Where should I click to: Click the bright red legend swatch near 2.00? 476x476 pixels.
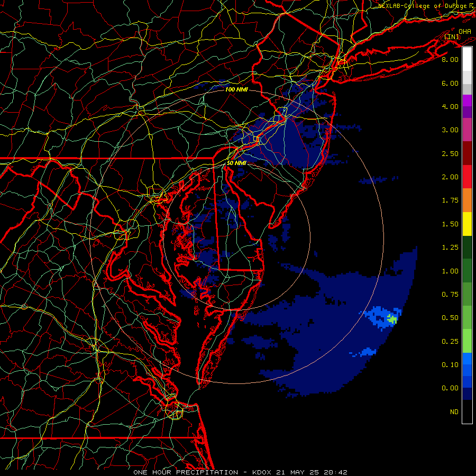[467, 177]
